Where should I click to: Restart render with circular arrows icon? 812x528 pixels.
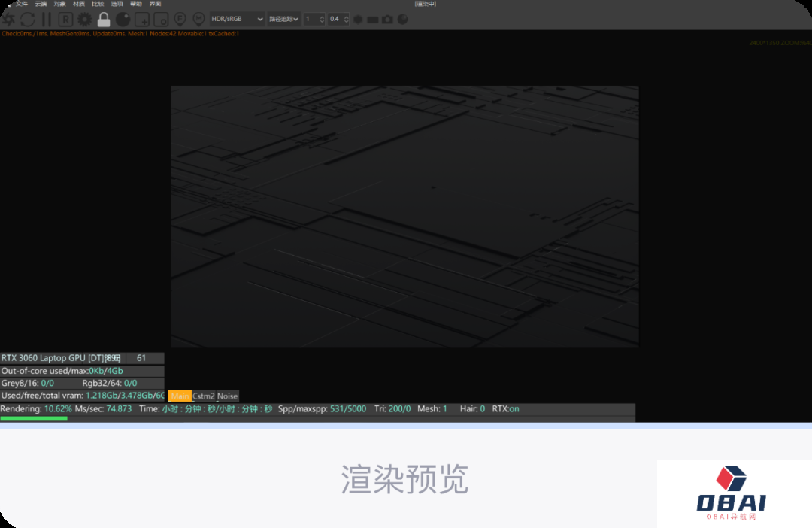click(28, 19)
